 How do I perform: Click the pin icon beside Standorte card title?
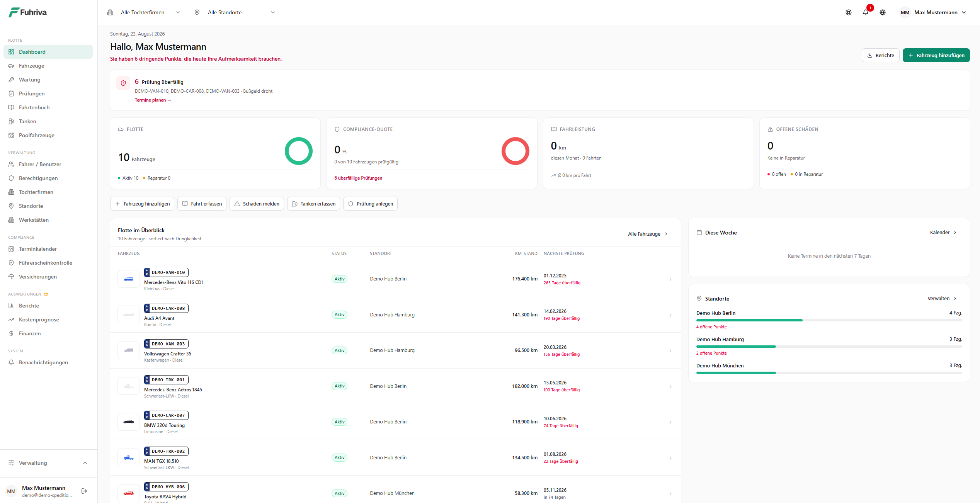coord(699,299)
